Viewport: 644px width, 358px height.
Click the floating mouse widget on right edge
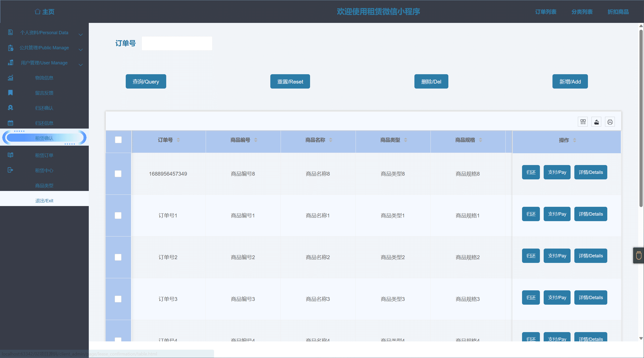(639, 256)
